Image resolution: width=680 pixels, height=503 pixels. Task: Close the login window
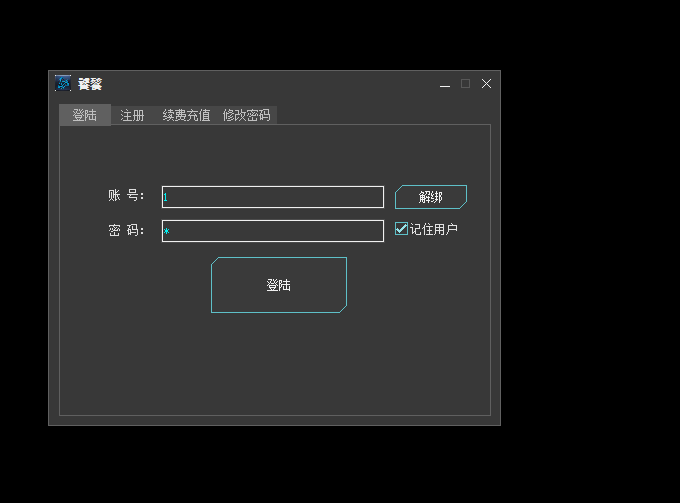point(486,84)
